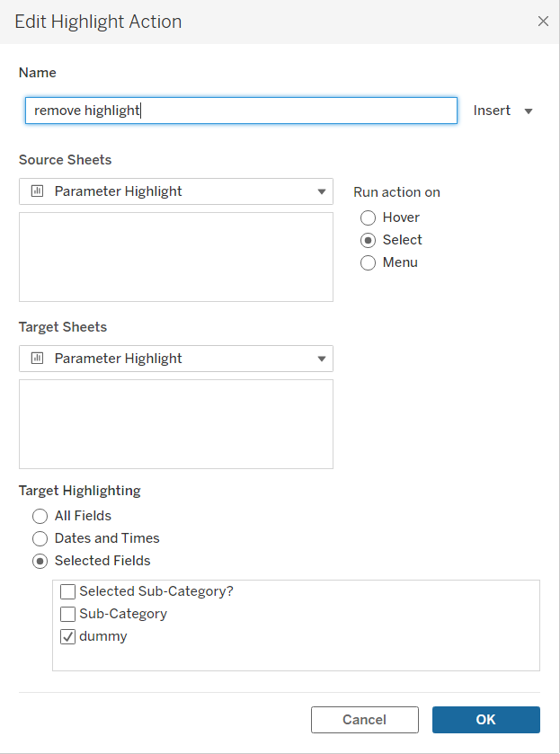This screenshot has width=560, height=754.
Task: Expand the Source Sheets dropdown
Action: tap(321, 191)
